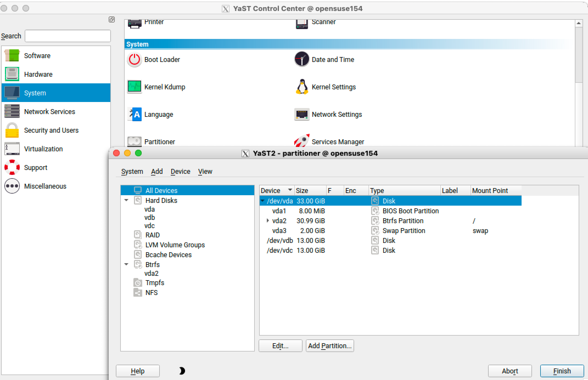Click the Type column header
The image size is (588, 380).
coord(404,190)
